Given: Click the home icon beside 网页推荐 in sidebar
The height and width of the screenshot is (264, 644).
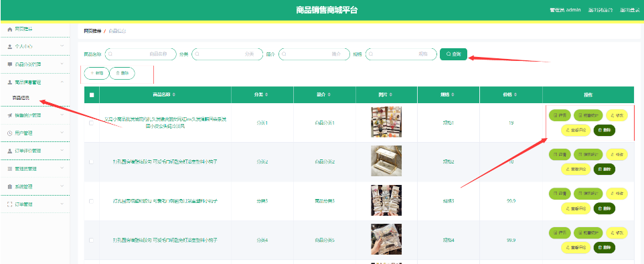Looking at the screenshot, I should (x=10, y=29).
